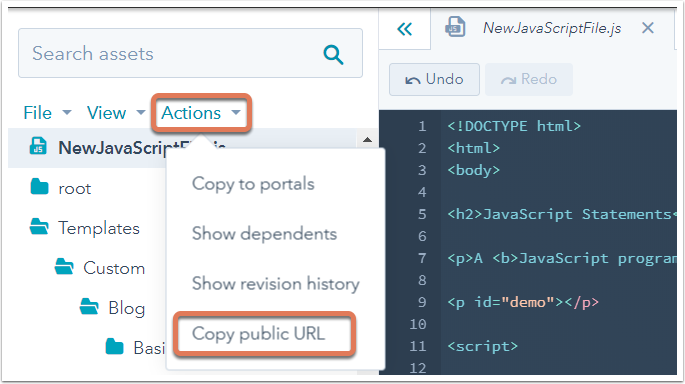Click the root folder icon

coord(39,187)
